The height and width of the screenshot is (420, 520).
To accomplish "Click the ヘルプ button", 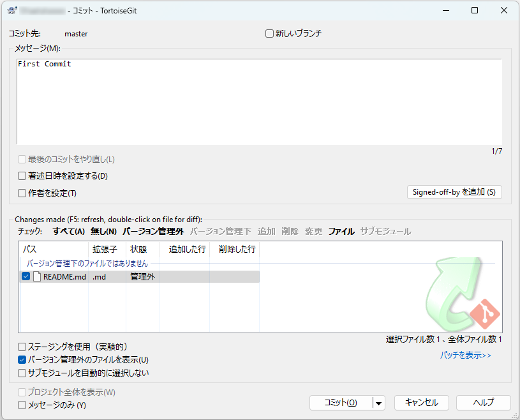I will point(484,403).
